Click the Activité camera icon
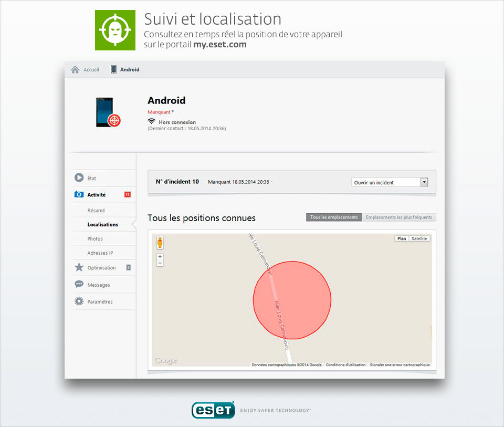The image size is (504, 427). 79,194
